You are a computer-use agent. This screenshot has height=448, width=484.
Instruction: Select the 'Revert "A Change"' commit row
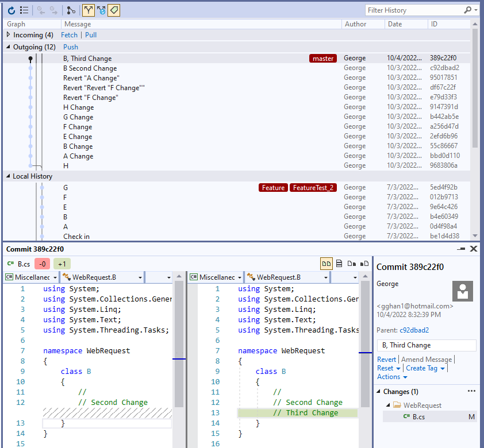pyautogui.click(x=91, y=78)
